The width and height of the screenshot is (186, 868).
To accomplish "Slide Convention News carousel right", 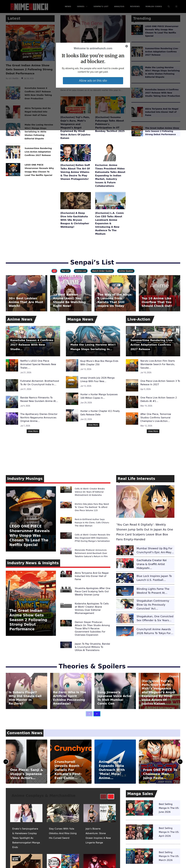I will click(180, 762).
